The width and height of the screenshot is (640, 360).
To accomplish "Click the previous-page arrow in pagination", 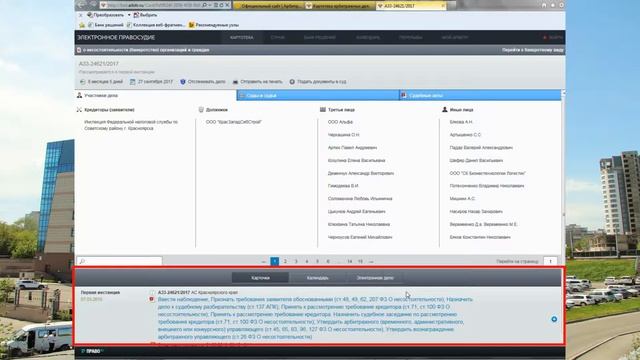I will [x=264, y=261].
